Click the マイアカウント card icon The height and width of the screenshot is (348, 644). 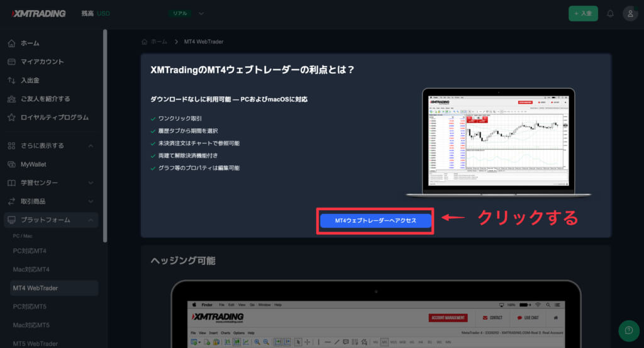click(11, 62)
